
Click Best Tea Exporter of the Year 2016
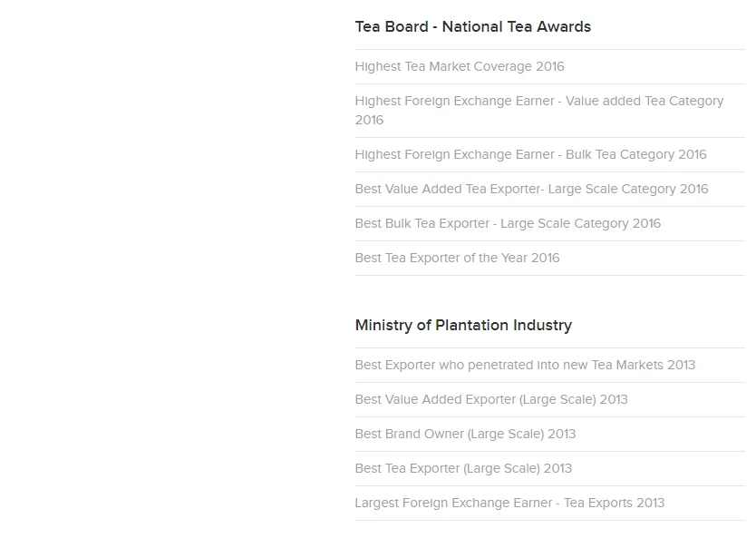click(457, 258)
